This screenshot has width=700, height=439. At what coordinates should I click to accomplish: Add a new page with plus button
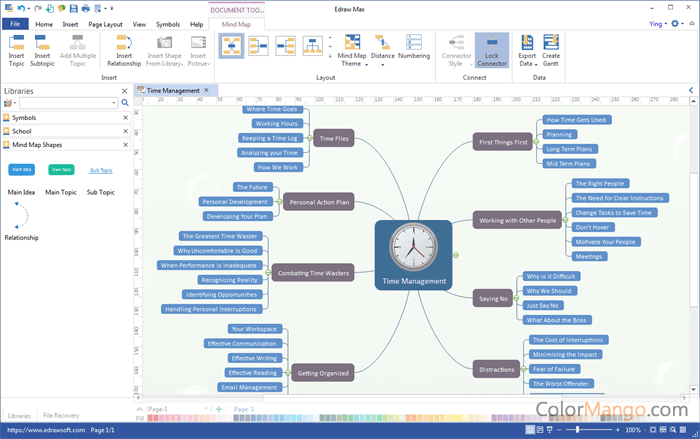[219, 409]
